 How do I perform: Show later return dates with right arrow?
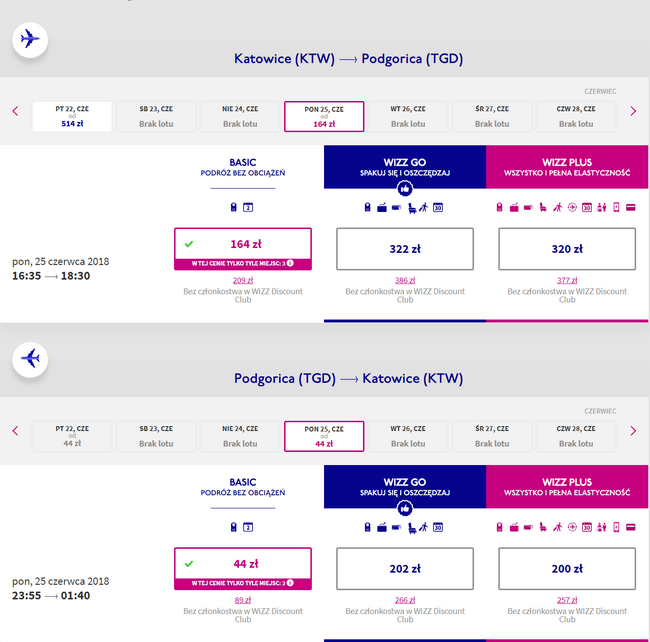[x=633, y=431]
